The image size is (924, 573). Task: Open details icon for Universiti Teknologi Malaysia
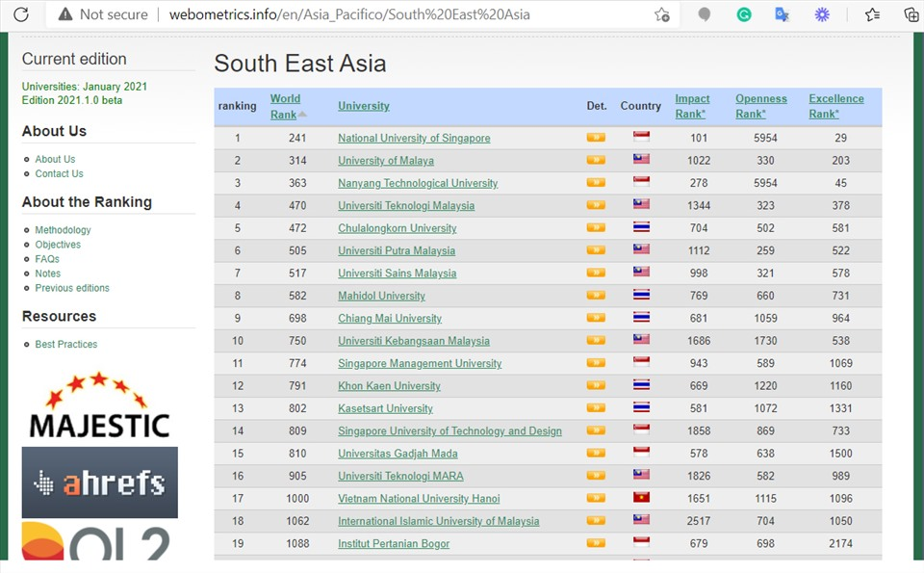point(596,204)
